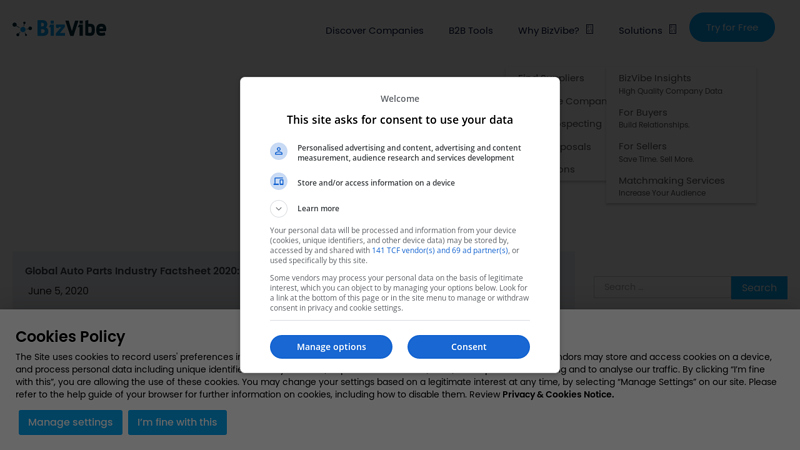Click Manage options in consent dialog
Image resolution: width=800 pixels, height=450 pixels.
tap(331, 347)
